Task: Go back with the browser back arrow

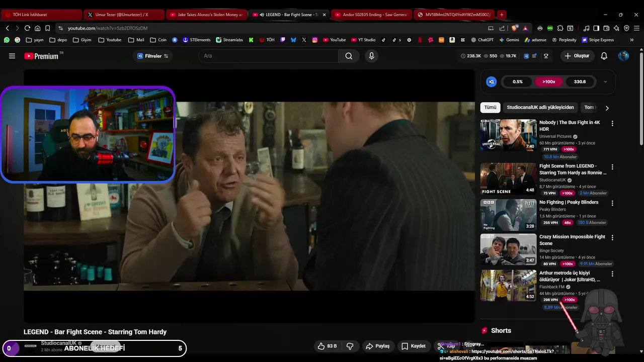Action: (7, 28)
